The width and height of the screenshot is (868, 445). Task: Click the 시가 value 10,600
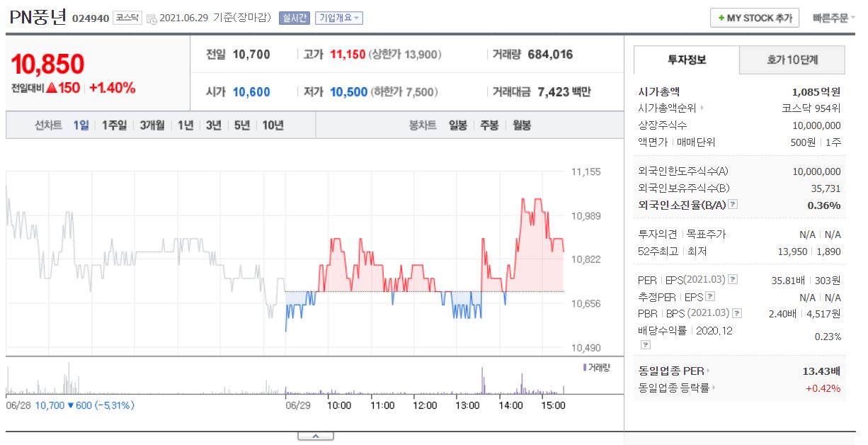[x=251, y=92]
